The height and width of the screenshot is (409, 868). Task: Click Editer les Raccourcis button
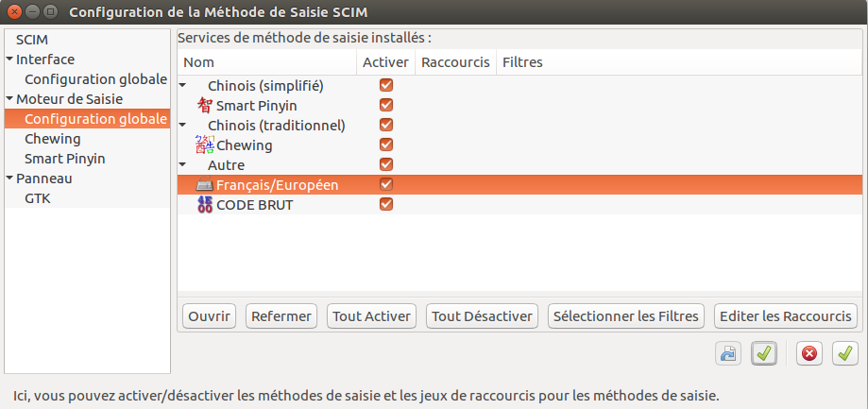click(786, 316)
